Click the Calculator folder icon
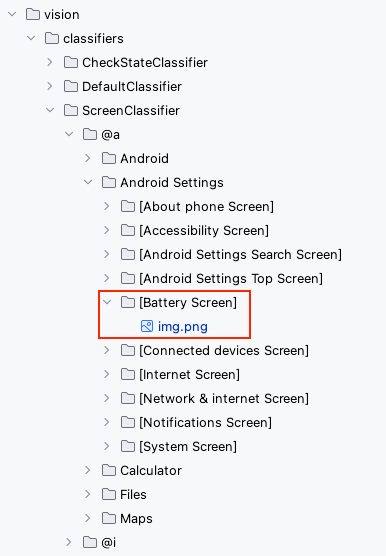The height and width of the screenshot is (556, 386). click(109, 470)
